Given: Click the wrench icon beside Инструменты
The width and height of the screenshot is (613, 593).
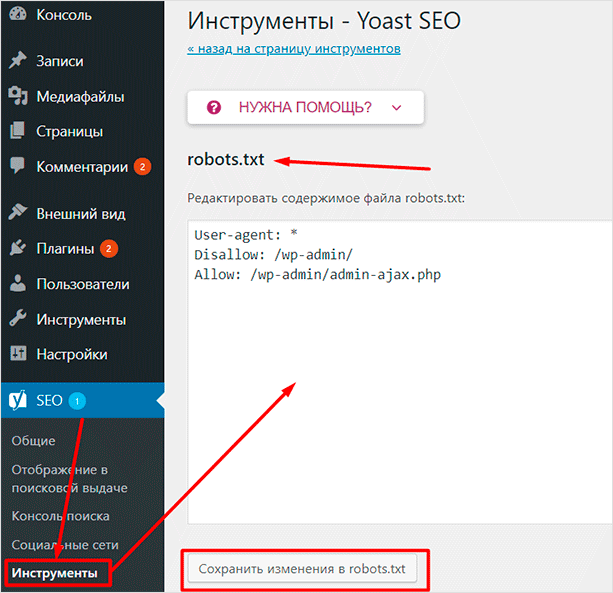Looking at the screenshot, I should point(17,319).
